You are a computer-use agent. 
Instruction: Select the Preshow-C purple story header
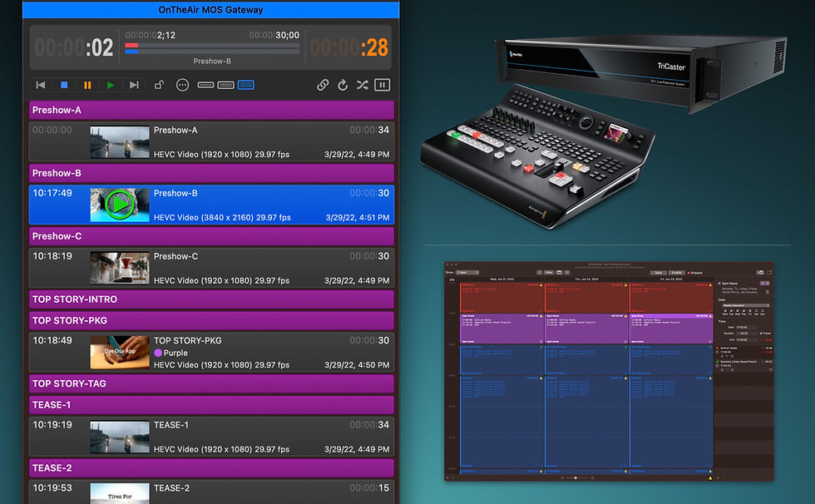(x=211, y=236)
